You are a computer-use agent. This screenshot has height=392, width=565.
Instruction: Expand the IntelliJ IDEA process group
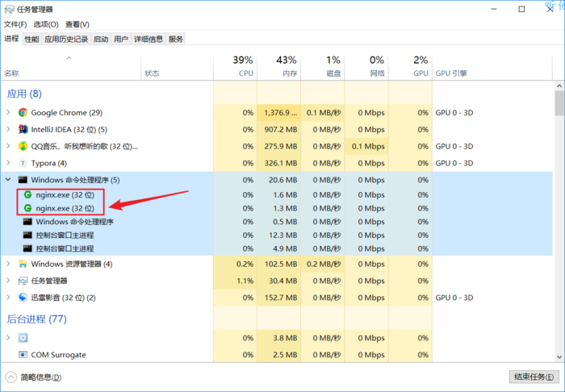[8, 130]
